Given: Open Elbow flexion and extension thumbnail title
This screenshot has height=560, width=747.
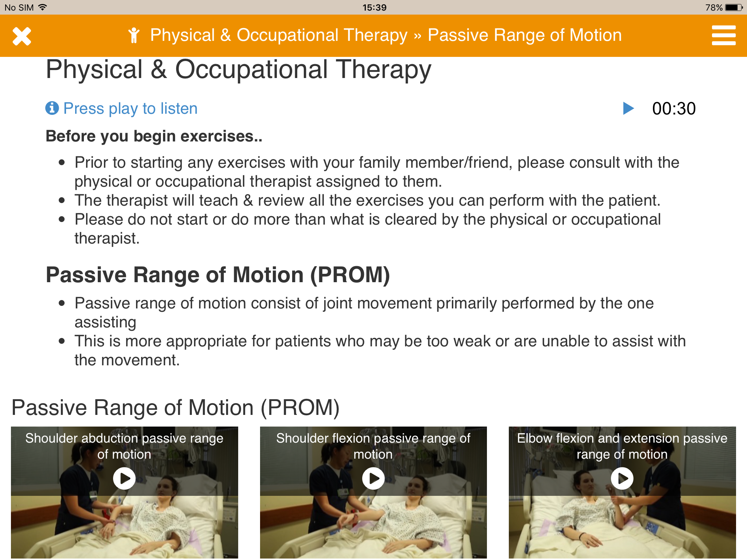Looking at the screenshot, I should coord(622,446).
